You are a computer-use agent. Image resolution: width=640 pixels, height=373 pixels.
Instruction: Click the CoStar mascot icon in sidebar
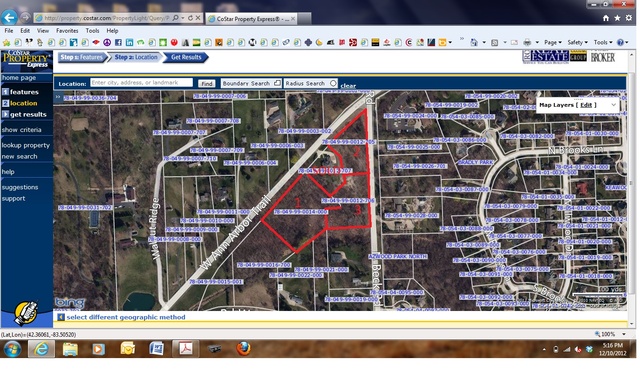click(26, 313)
